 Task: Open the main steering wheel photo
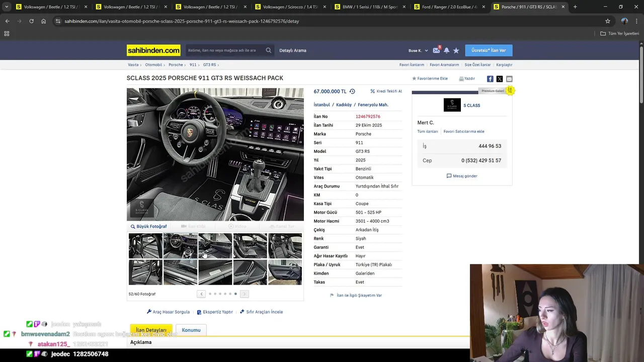click(x=215, y=154)
